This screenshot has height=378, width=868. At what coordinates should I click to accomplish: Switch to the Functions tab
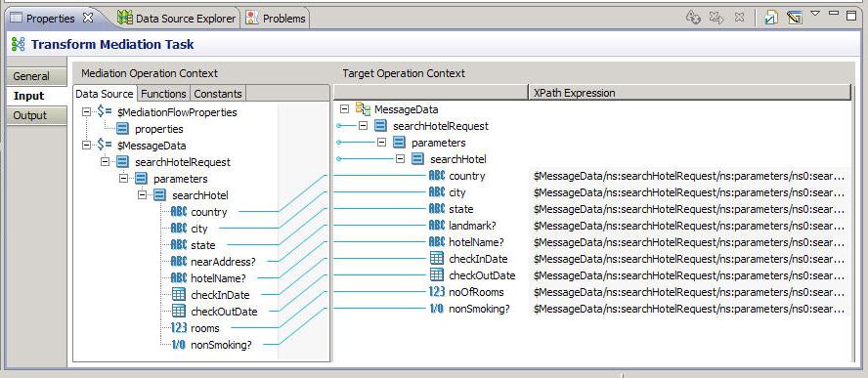pos(163,94)
